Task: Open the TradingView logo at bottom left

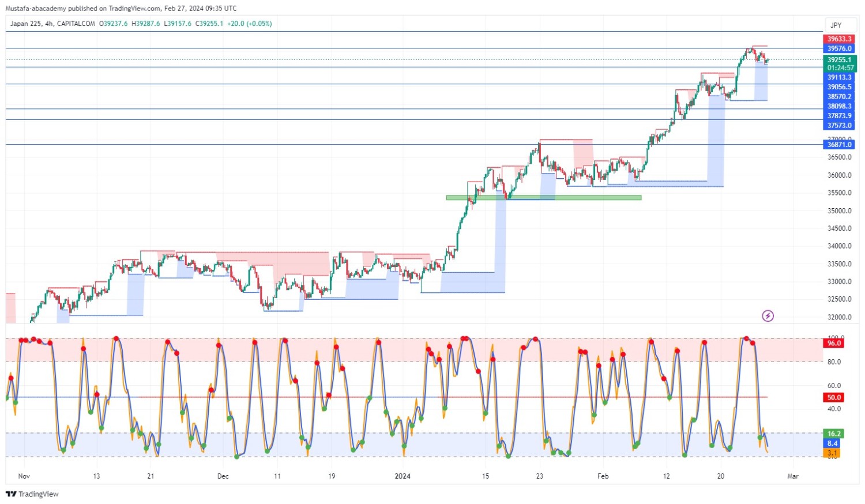Action: click(x=32, y=494)
